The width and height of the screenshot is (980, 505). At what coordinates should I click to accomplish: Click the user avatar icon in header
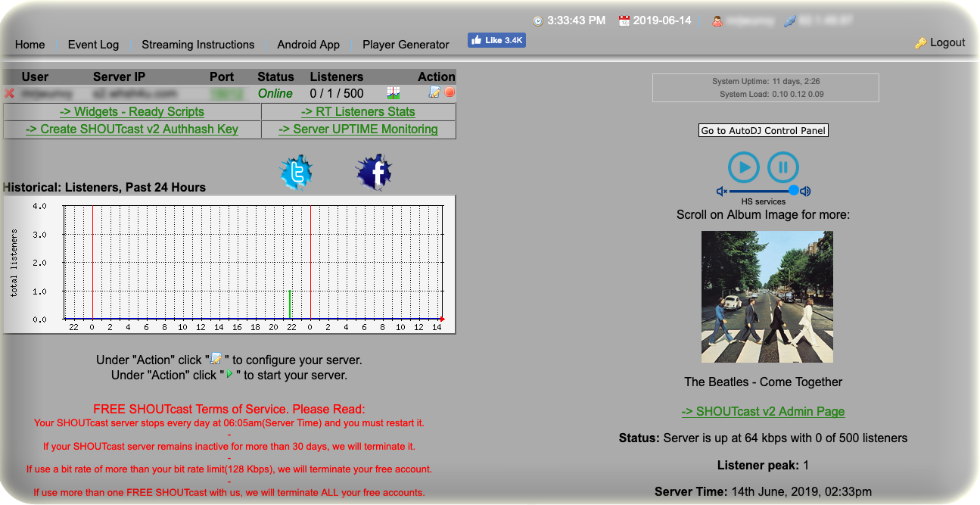pyautogui.click(x=717, y=21)
